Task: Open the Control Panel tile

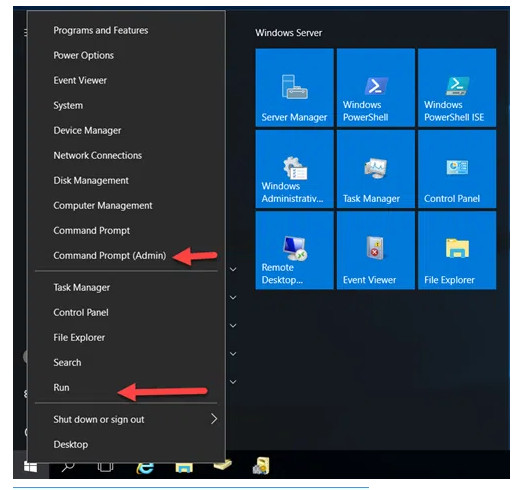Action: pos(457,169)
